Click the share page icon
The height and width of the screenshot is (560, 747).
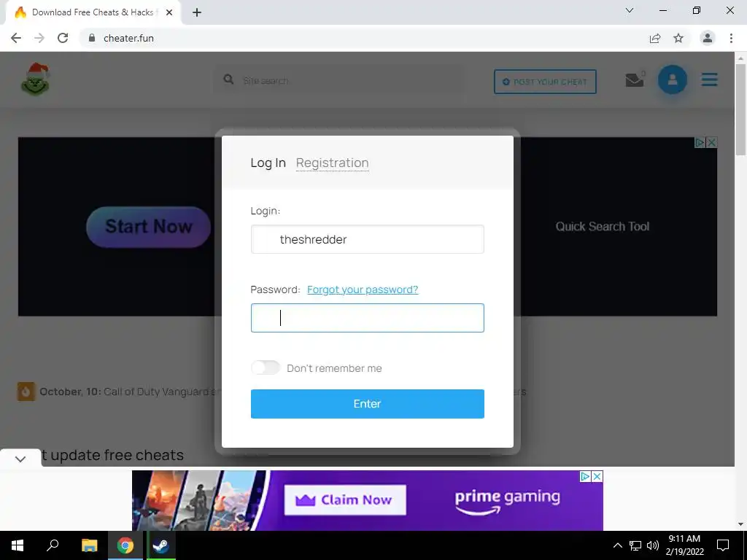tap(655, 38)
